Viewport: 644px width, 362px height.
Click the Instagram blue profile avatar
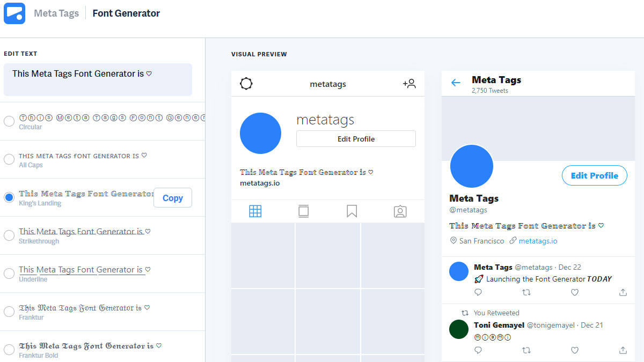(260, 134)
